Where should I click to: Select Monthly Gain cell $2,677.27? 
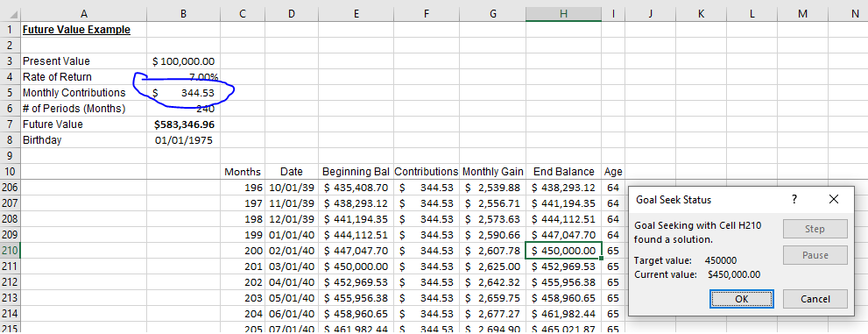pos(492,314)
